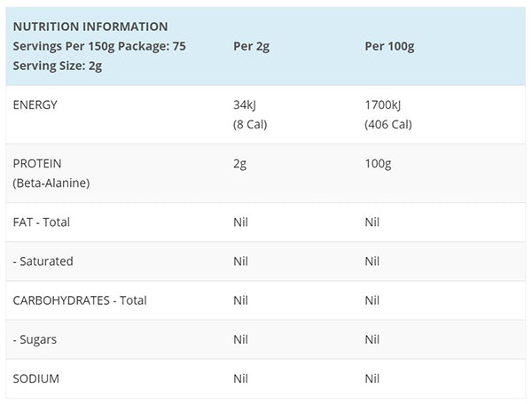Click the 34kJ energy value
Image resolution: width=532 pixels, height=404 pixels.
[x=244, y=105]
